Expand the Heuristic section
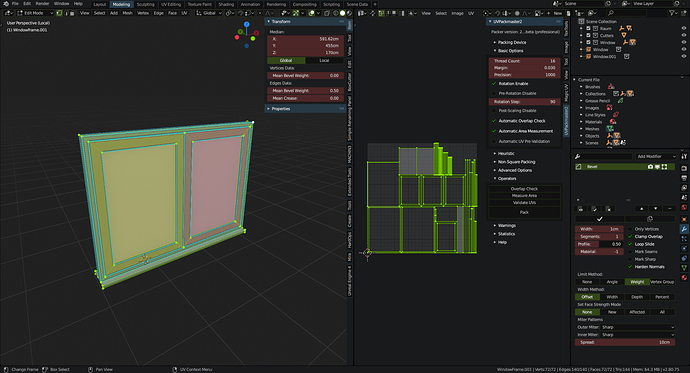The height and width of the screenshot is (373, 690). 506,154
